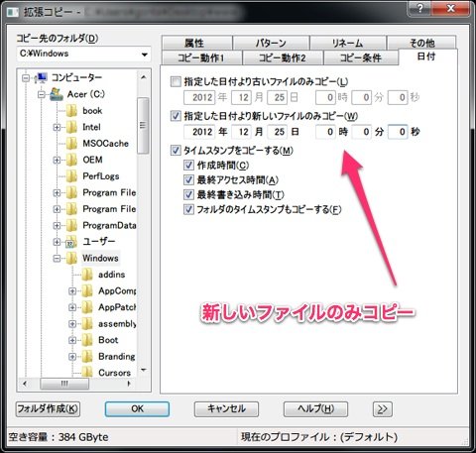476x453 pixels.
Task: Switch to the コピー動作1 tab
Action: click(x=202, y=57)
